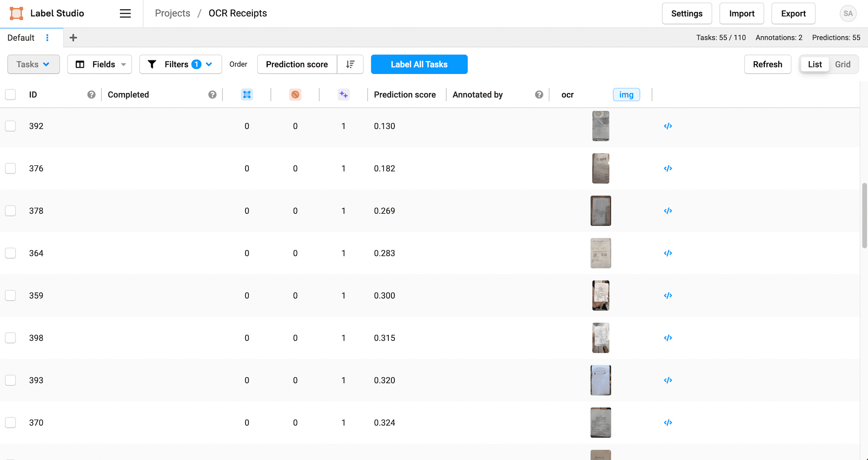Switch to Grid view
Viewport: 868px width, 460px height.
pos(843,64)
